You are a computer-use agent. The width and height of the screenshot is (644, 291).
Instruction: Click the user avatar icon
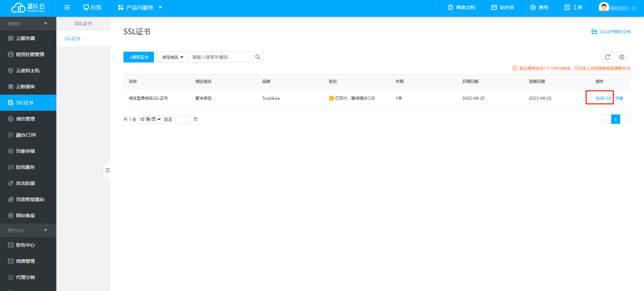(604, 7)
